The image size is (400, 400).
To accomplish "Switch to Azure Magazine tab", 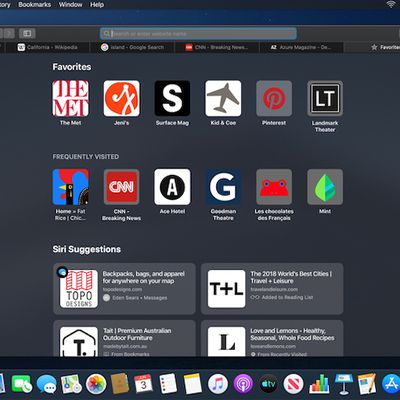I will tap(302, 47).
